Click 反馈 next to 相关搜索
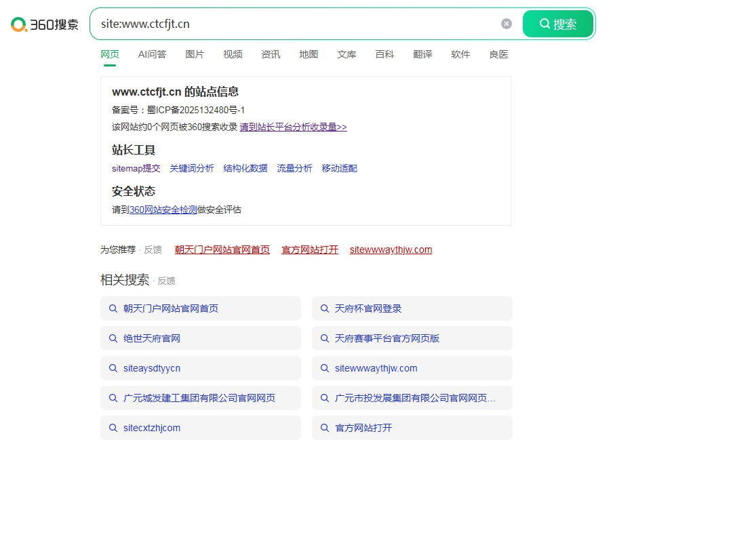Viewport: 731px width, 560px height. tap(166, 281)
